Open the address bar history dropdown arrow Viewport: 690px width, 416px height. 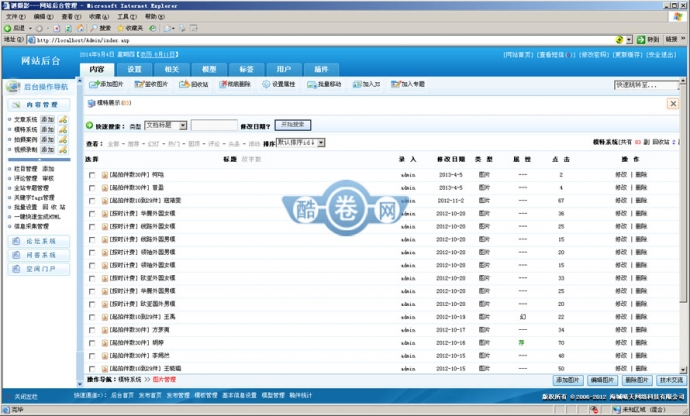click(x=629, y=40)
